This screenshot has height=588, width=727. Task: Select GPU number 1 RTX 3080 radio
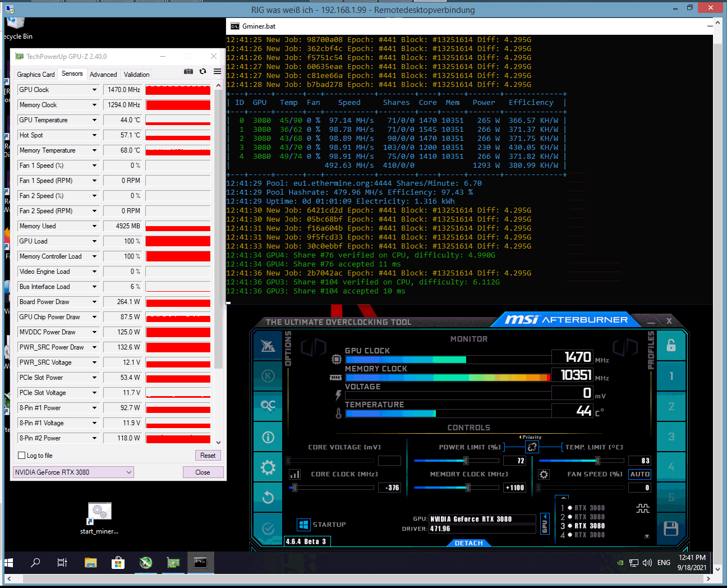click(570, 508)
